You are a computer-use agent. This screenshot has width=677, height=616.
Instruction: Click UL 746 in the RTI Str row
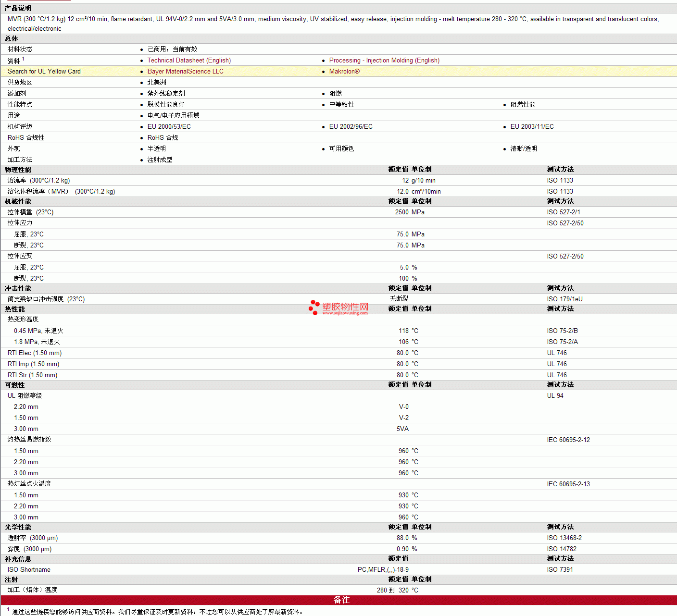point(557,375)
